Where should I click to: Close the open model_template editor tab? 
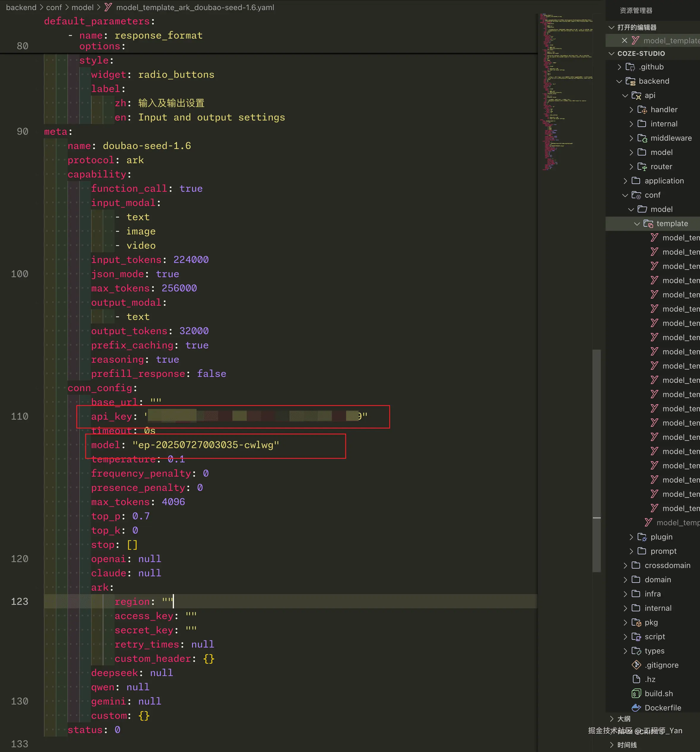624,40
